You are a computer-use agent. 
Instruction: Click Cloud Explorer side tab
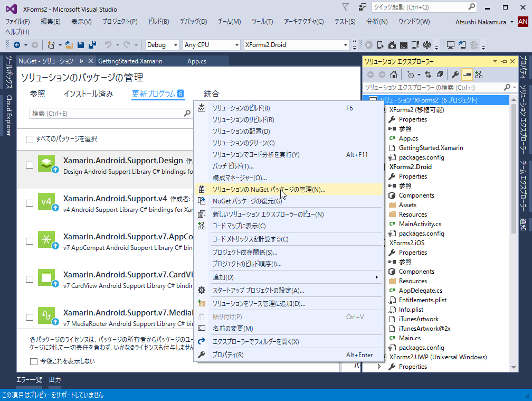click(8, 115)
